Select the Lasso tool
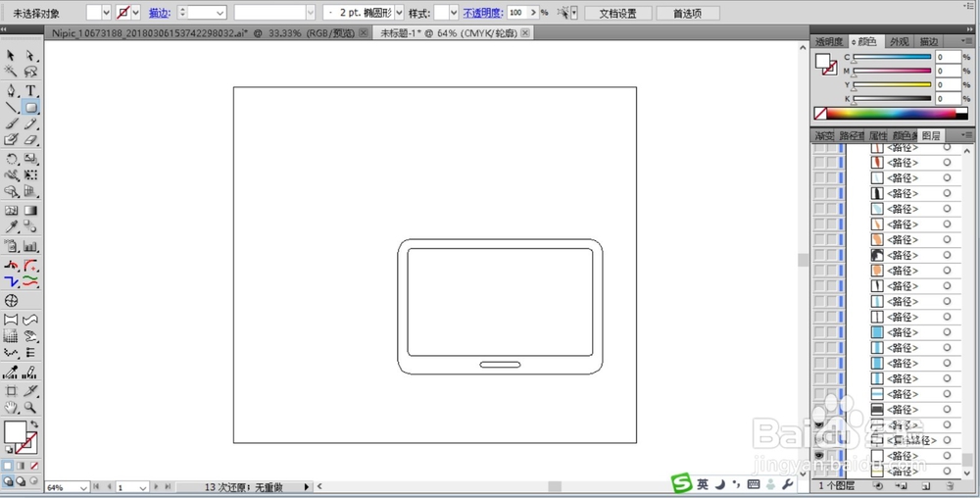The width and height of the screenshot is (980, 498). (x=30, y=72)
